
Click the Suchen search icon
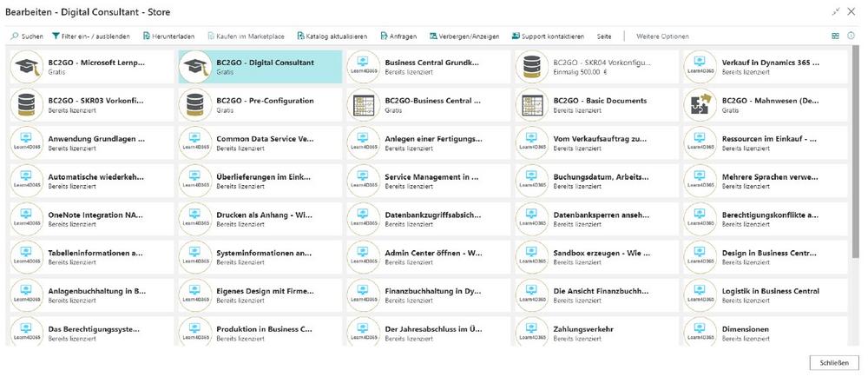(x=15, y=36)
